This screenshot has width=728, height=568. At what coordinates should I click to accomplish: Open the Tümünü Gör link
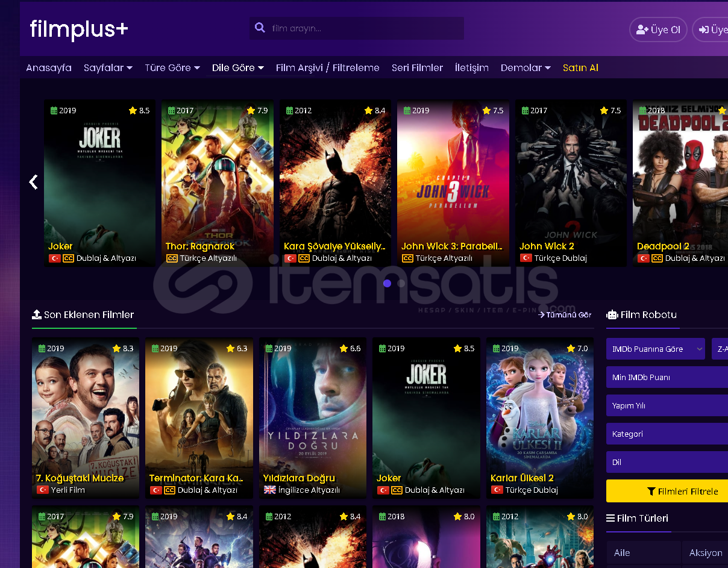click(x=565, y=314)
